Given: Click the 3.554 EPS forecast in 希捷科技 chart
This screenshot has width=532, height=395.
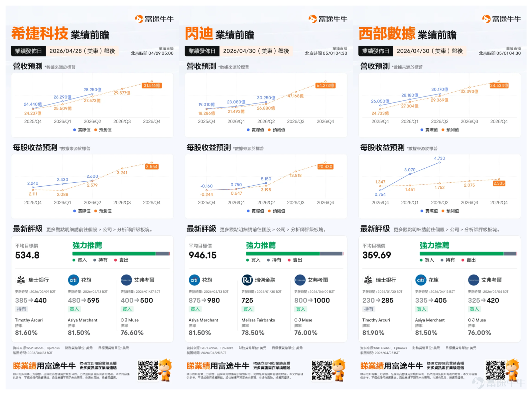Looking at the screenshot, I should [x=152, y=167].
